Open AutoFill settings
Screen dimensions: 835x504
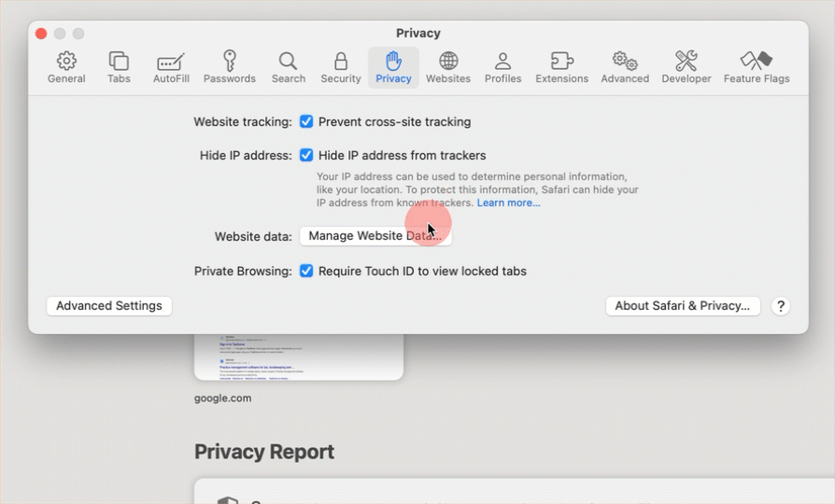[x=170, y=67]
